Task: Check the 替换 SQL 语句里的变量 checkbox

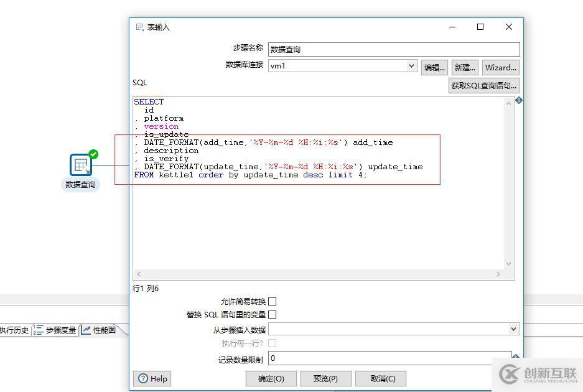Action: [272, 314]
